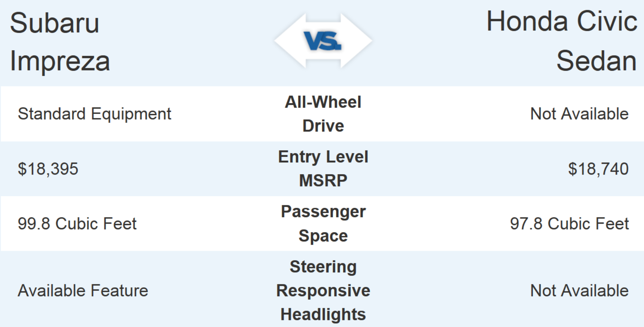Viewport: 644px width, 327px height.
Task: Click the Available Feature cell
Action: [83, 291]
